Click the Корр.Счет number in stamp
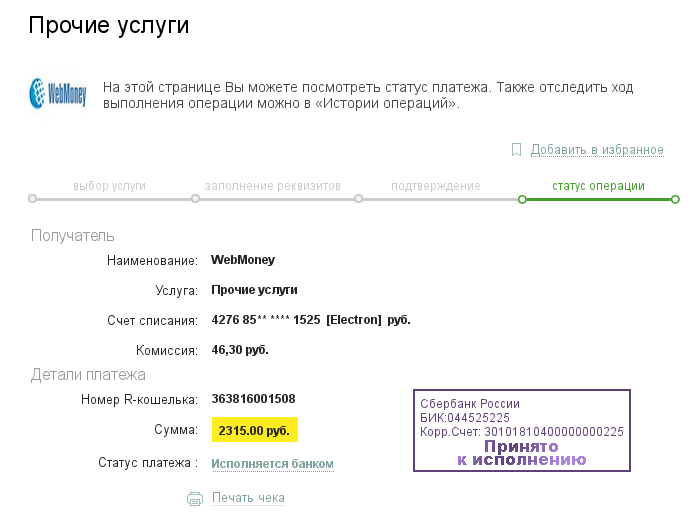Viewport: 692px width, 515px height. point(554,432)
